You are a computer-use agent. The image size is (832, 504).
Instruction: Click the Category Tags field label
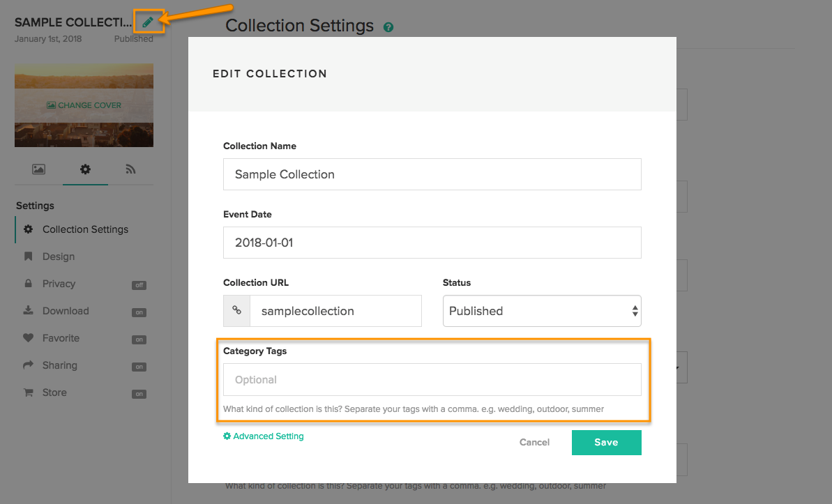click(x=255, y=351)
